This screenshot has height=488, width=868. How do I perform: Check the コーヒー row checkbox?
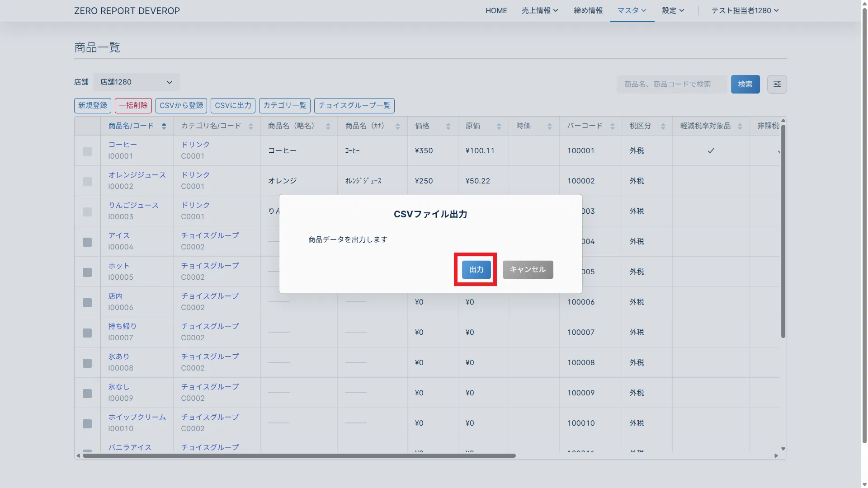click(87, 151)
